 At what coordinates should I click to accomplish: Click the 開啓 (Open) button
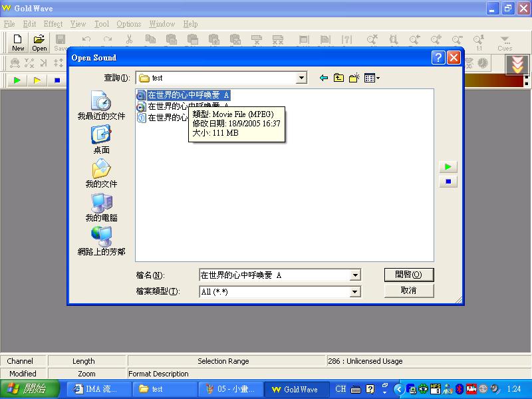408,275
